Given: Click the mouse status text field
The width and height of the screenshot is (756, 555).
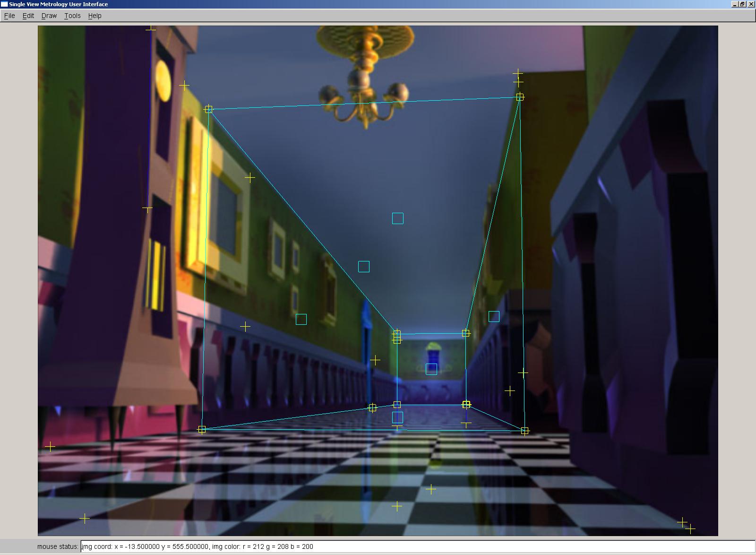Looking at the screenshot, I should pyautogui.click(x=418, y=546).
